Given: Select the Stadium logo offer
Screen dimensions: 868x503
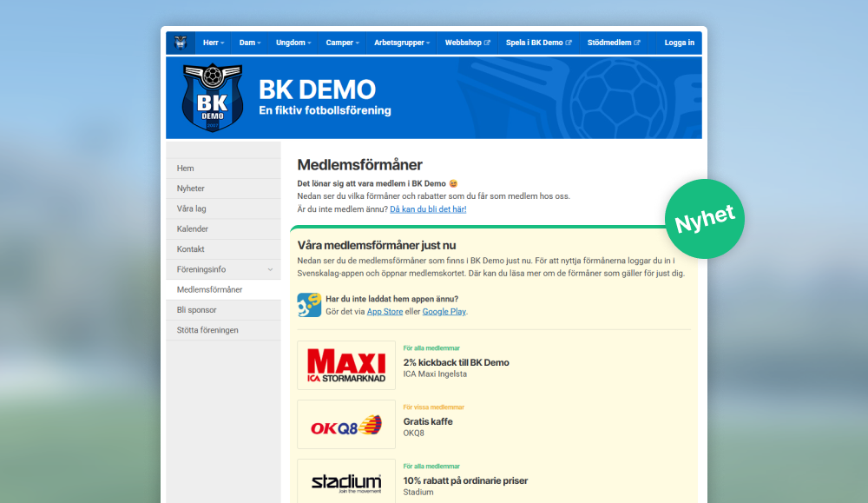Looking at the screenshot, I should [x=346, y=480].
